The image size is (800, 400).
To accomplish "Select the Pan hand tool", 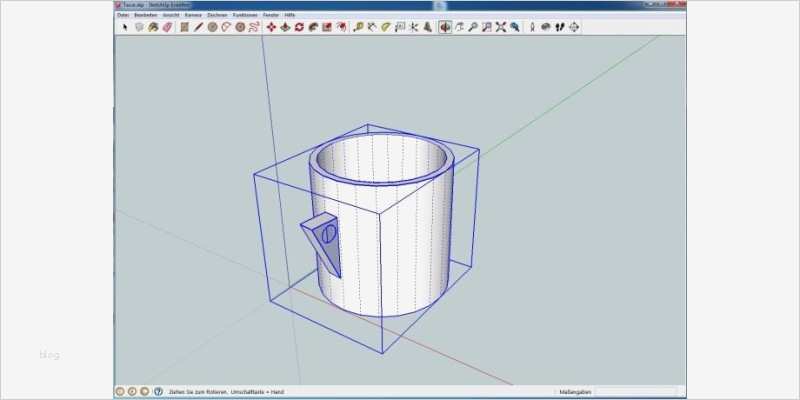I will point(459,27).
